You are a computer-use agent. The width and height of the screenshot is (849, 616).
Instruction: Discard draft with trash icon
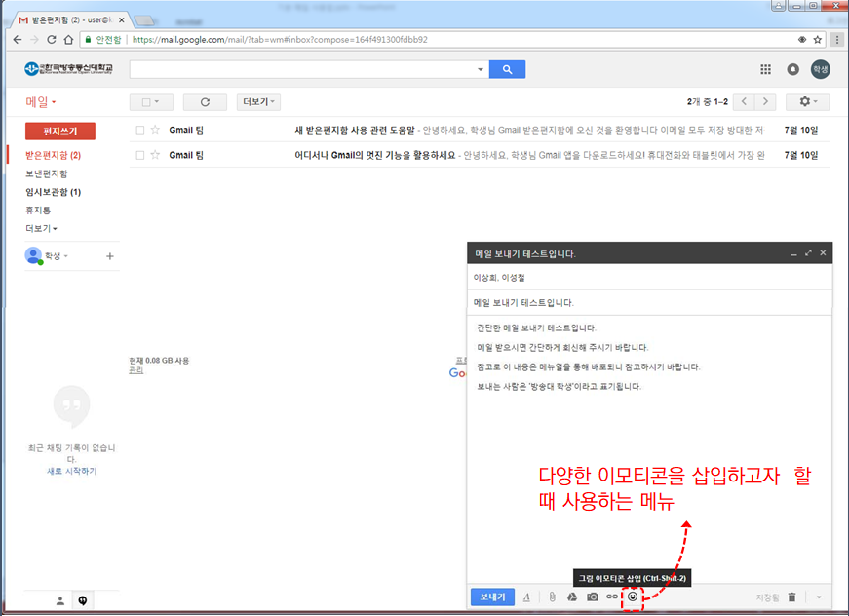[791, 597]
